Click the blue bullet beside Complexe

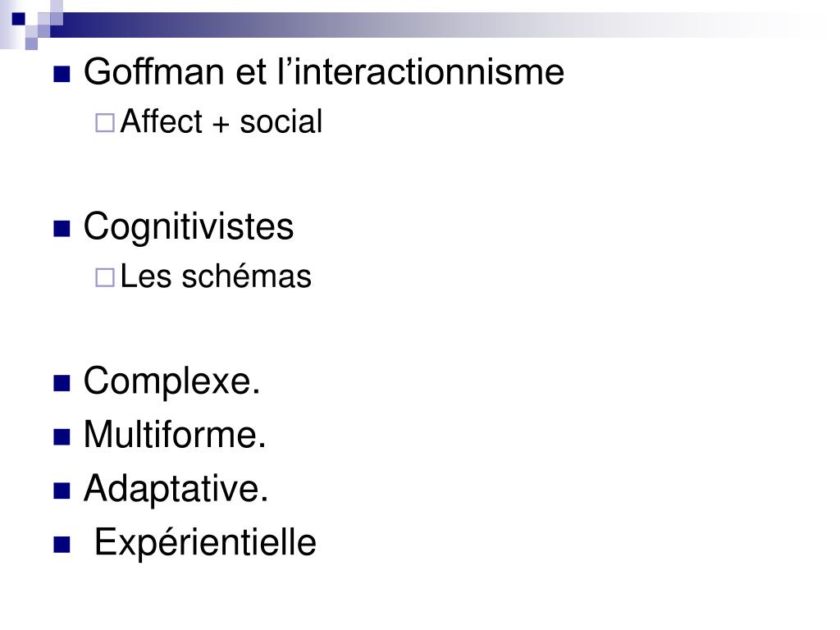62,384
